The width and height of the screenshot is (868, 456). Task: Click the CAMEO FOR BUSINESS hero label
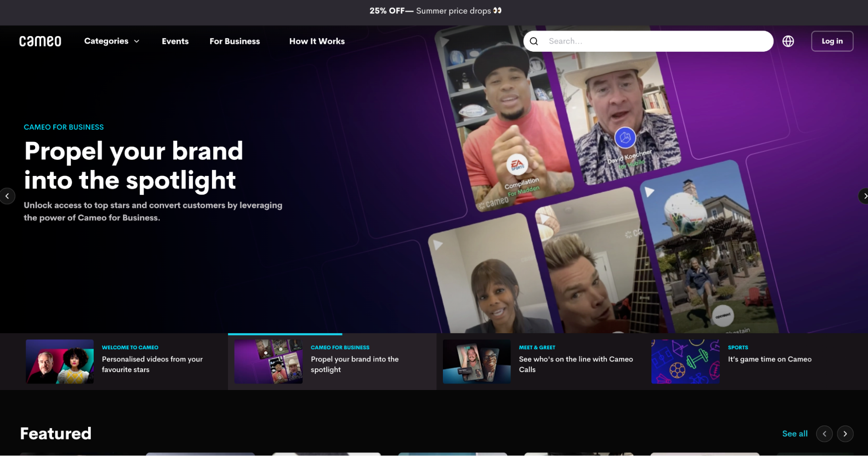click(64, 127)
